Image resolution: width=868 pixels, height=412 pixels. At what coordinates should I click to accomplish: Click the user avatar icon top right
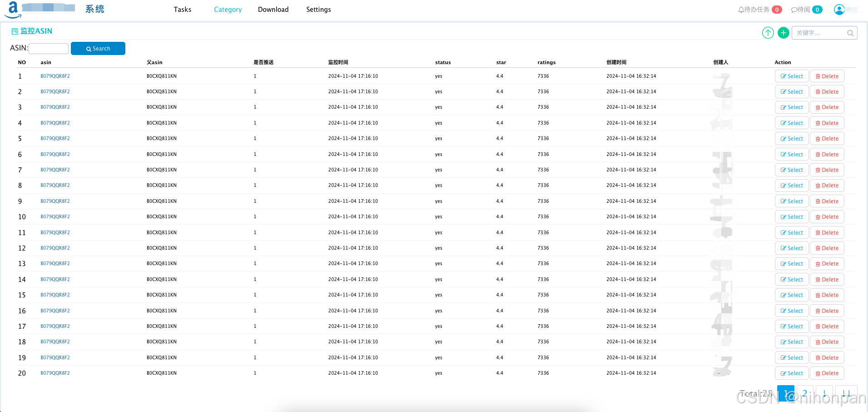[x=839, y=9]
